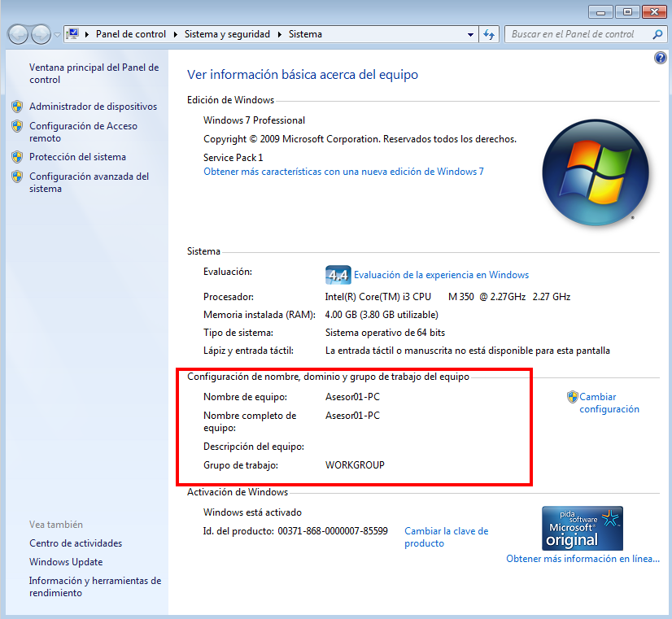This screenshot has height=619, width=672.
Task: Click Cambiar configuración link
Action: [x=609, y=403]
